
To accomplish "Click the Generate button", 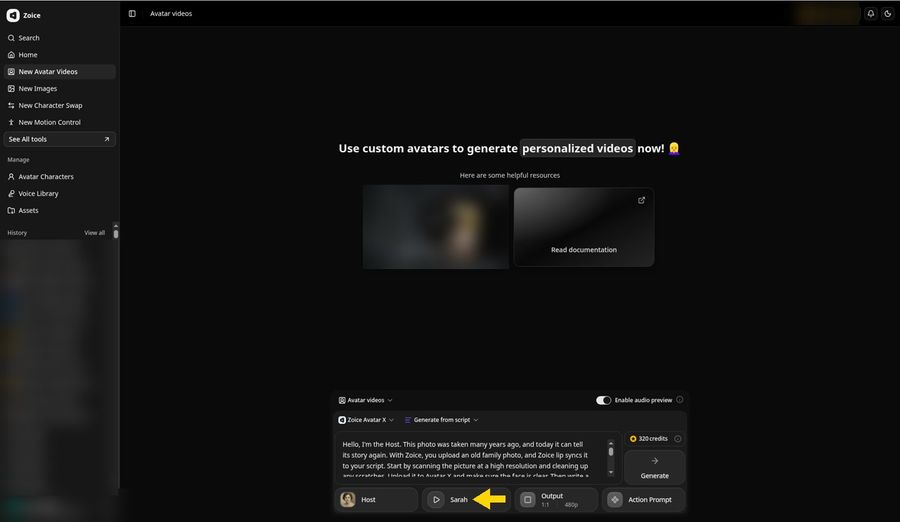I will click(x=654, y=467).
